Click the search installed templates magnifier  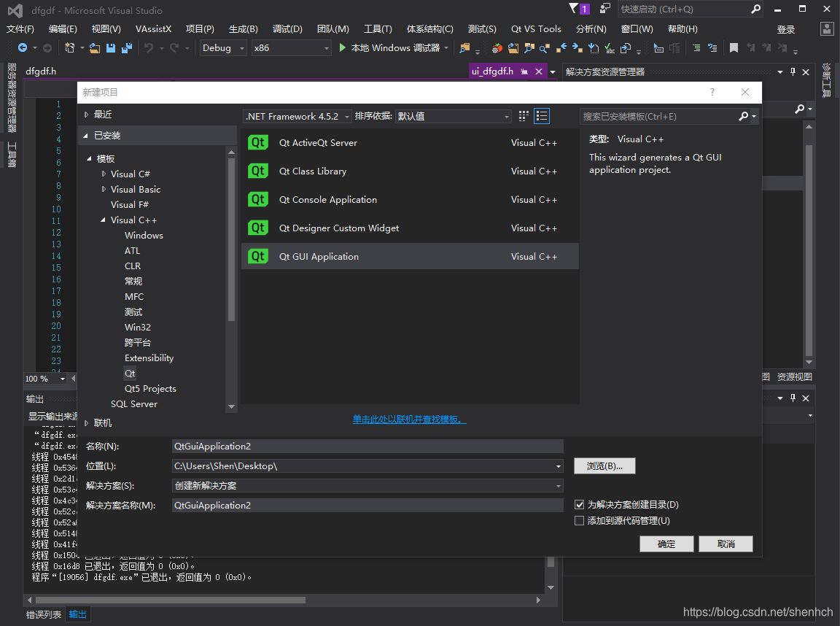click(744, 116)
